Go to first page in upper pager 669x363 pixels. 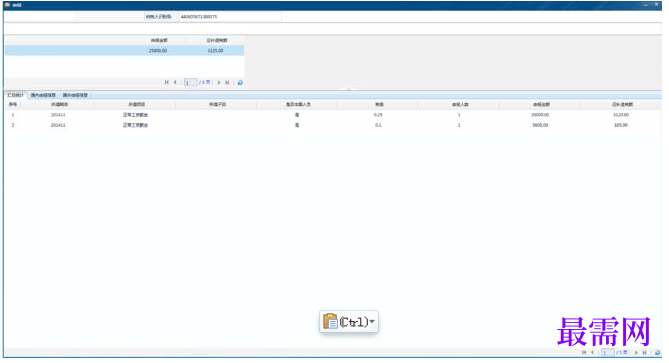pyautogui.click(x=167, y=82)
